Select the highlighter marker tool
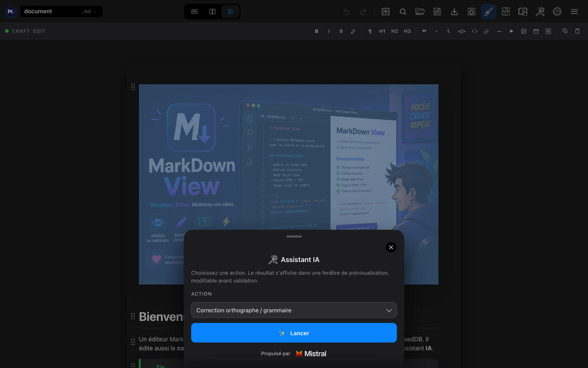588x368 pixels. pos(353,31)
